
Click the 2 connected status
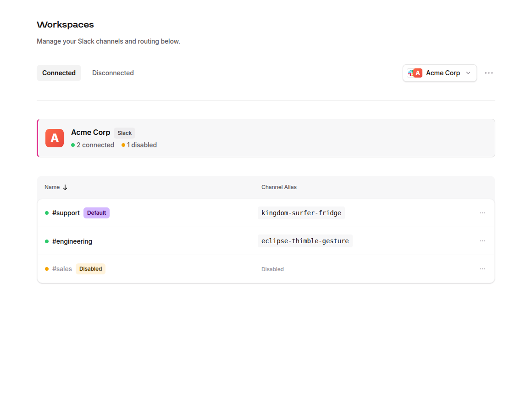point(93,145)
